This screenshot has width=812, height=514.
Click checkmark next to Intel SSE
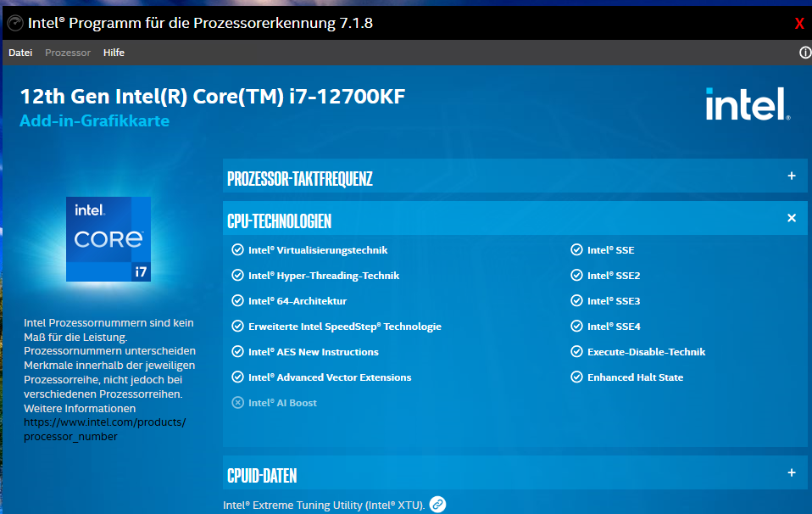(576, 249)
